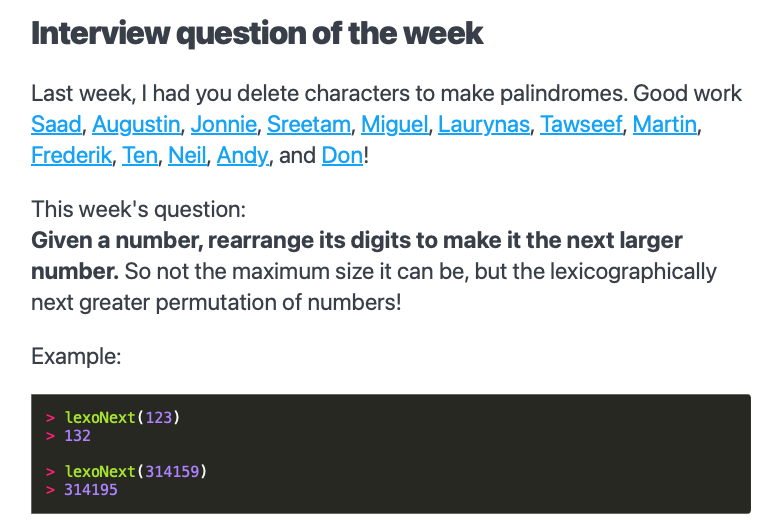
Task: Click the 132 output in the code block
Action: click(78, 436)
